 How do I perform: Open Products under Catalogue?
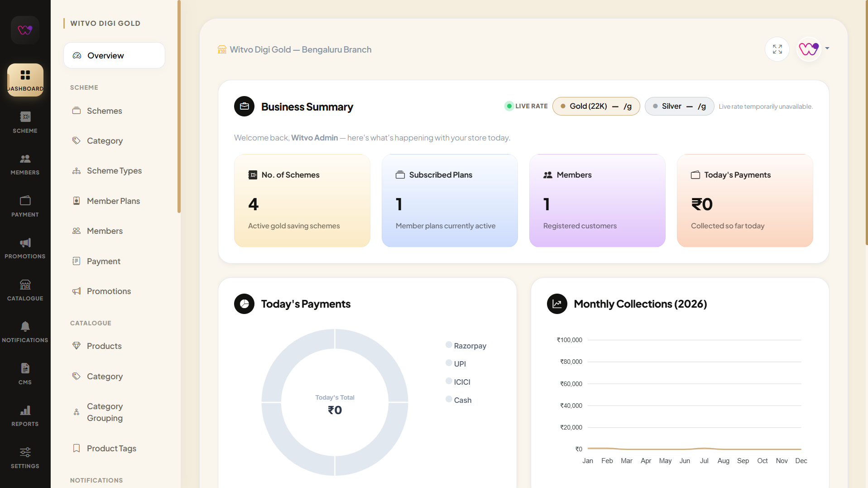point(114,346)
